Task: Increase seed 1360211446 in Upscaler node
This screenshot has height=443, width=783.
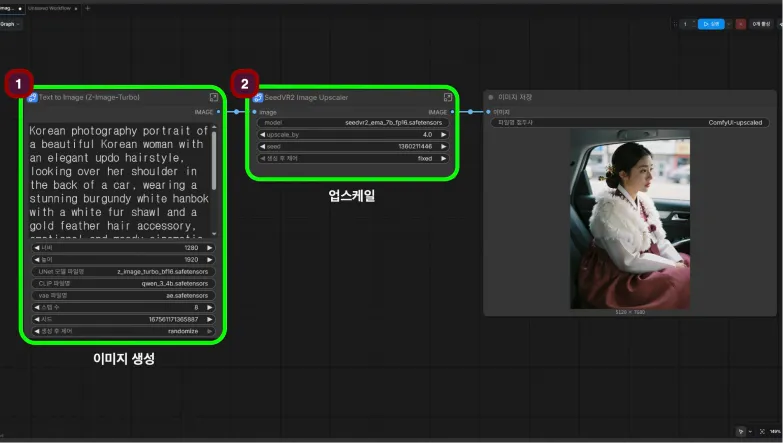Action: 443,147
